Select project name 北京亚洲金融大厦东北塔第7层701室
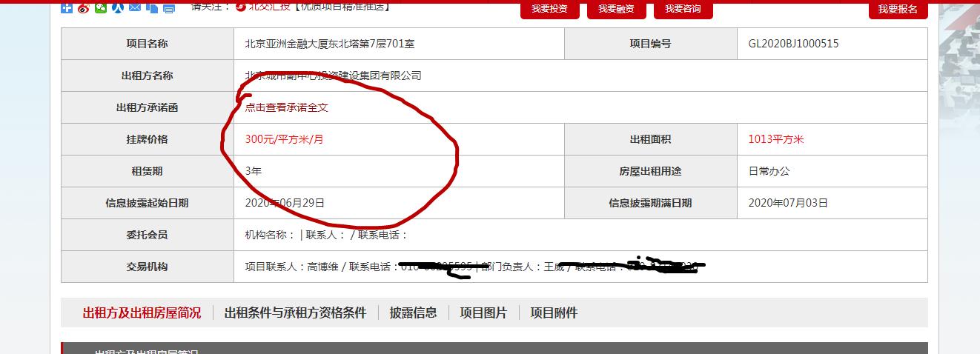The width and height of the screenshot is (980, 354). 330,44
